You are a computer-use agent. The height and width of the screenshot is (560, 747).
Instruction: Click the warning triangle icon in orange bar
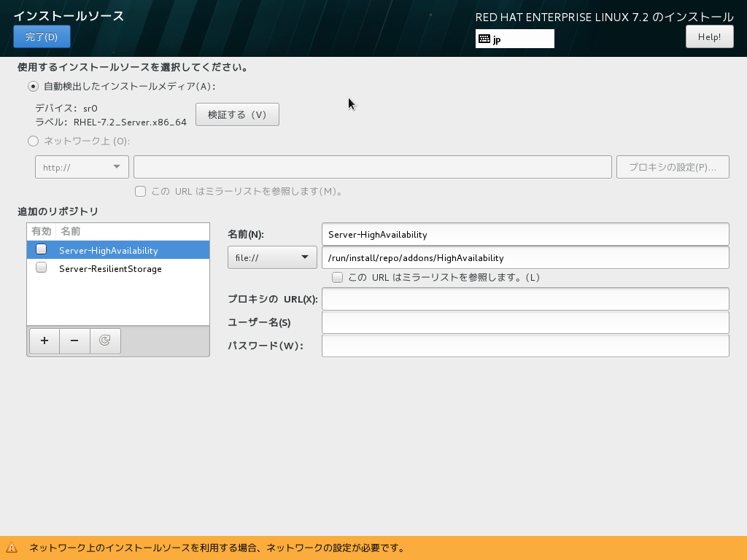12,548
